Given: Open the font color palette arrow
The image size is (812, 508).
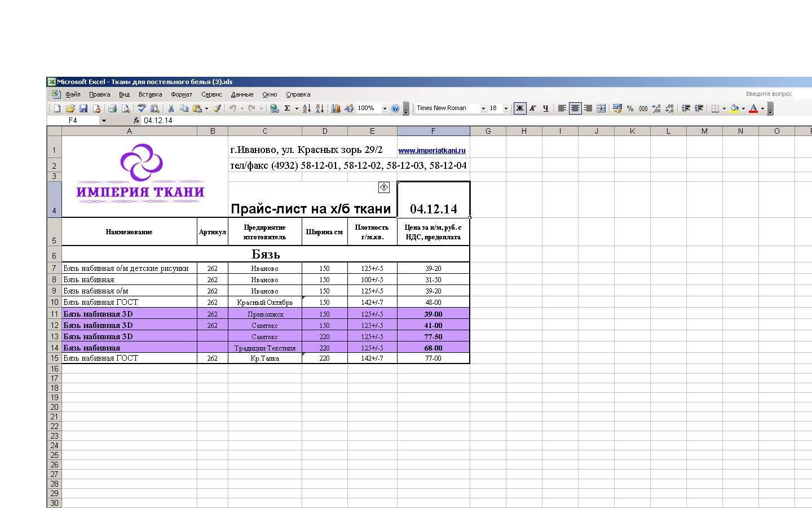Looking at the screenshot, I should pyautogui.click(x=762, y=108).
